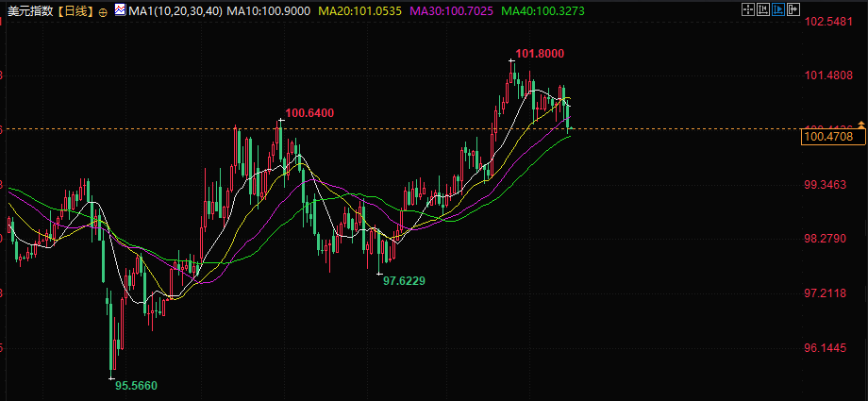Image resolution: width=868 pixels, height=401 pixels.
Task: Click the 100.4708 current price tag
Action: point(832,136)
